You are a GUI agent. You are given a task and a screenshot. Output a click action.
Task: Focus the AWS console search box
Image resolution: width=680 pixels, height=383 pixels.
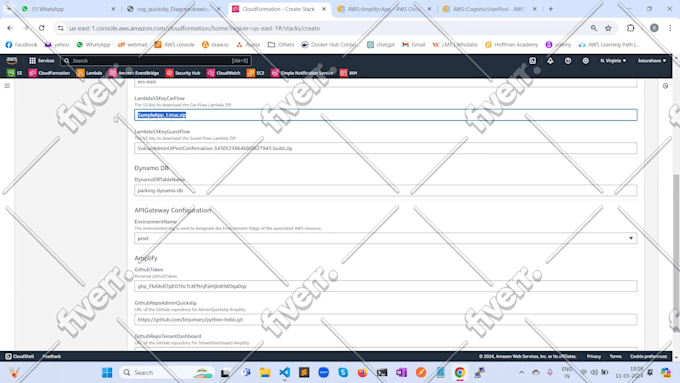(156, 61)
